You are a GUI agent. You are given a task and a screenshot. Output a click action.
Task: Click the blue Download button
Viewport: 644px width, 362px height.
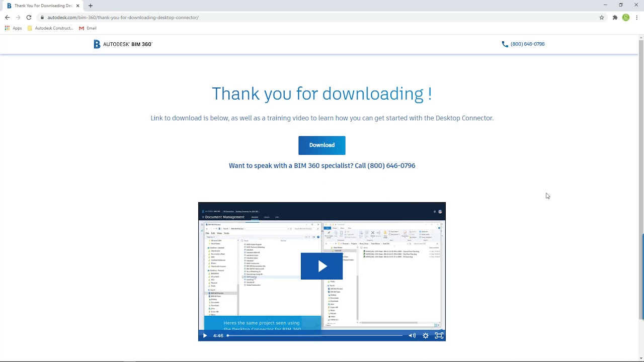tap(322, 145)
